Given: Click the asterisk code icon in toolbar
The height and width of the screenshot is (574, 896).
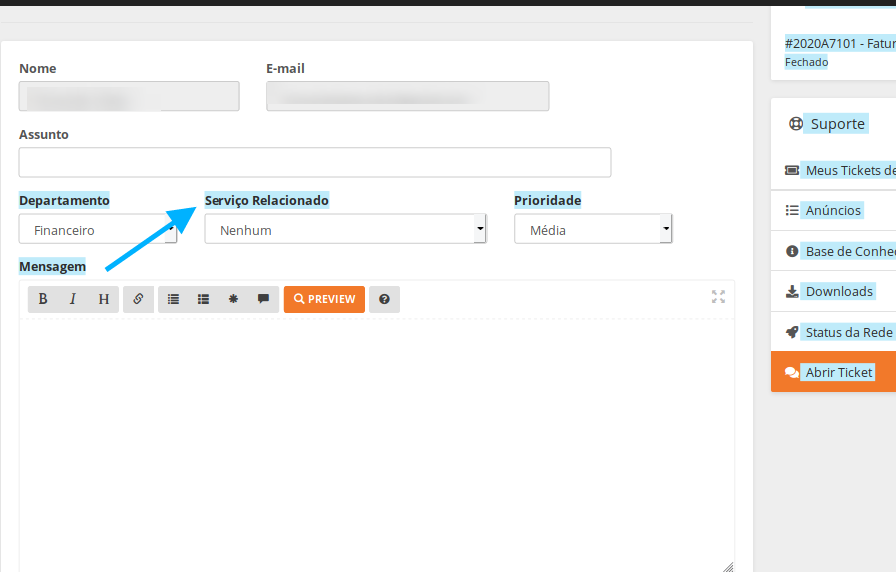Looking at the screenshot, I should (233, 299).
